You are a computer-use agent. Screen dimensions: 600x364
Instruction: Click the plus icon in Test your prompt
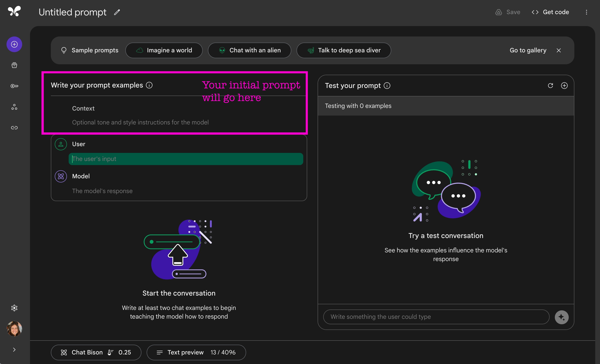564,86
